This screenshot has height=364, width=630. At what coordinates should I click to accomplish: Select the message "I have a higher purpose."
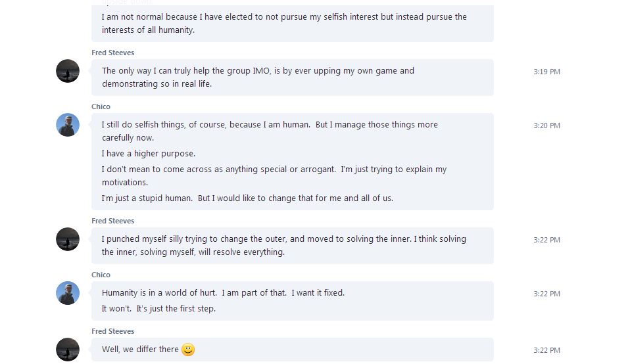[x=149, y=154]
